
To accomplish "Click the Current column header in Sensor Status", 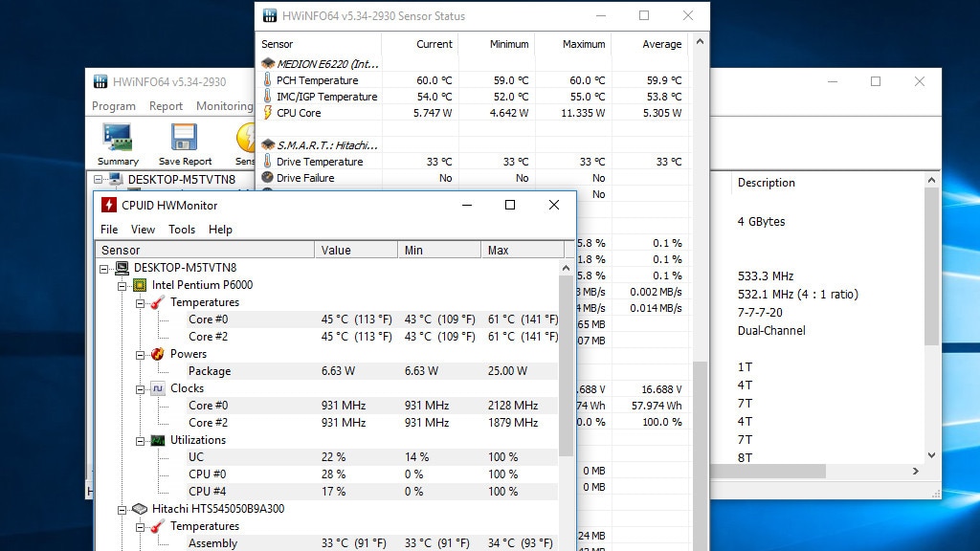I will tap(420, 44).
